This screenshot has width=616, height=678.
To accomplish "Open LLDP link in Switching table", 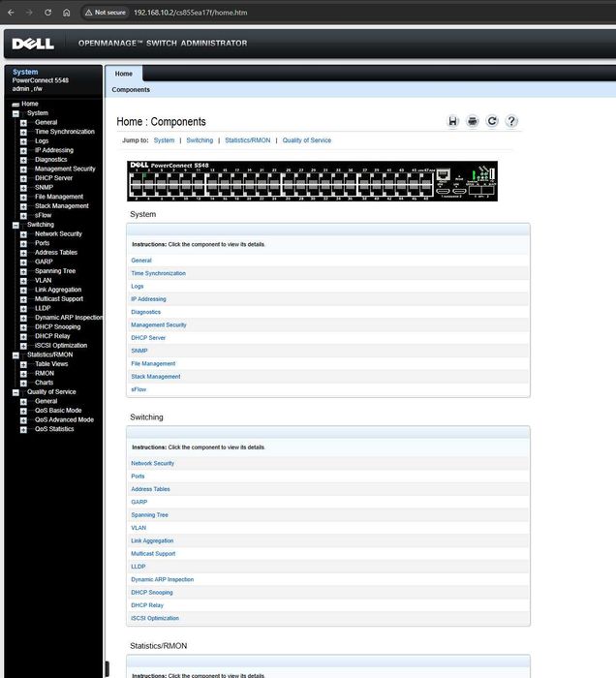I will [x=139, y=567].
